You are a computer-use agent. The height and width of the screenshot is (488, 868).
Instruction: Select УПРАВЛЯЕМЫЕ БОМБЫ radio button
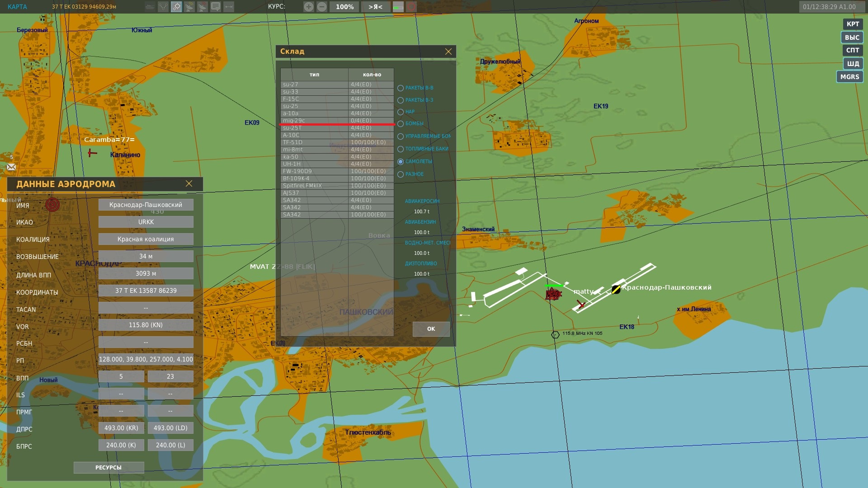click(x=401, y=136)
